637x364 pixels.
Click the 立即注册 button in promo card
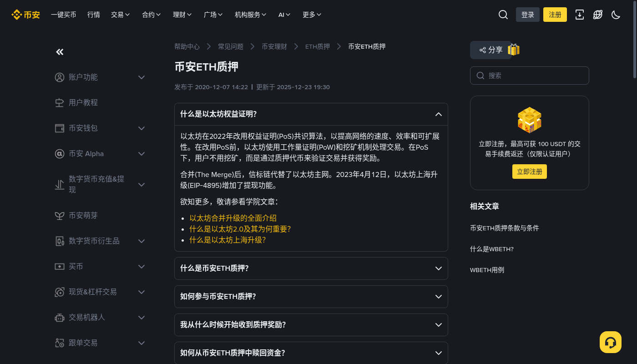click(530, 172)
